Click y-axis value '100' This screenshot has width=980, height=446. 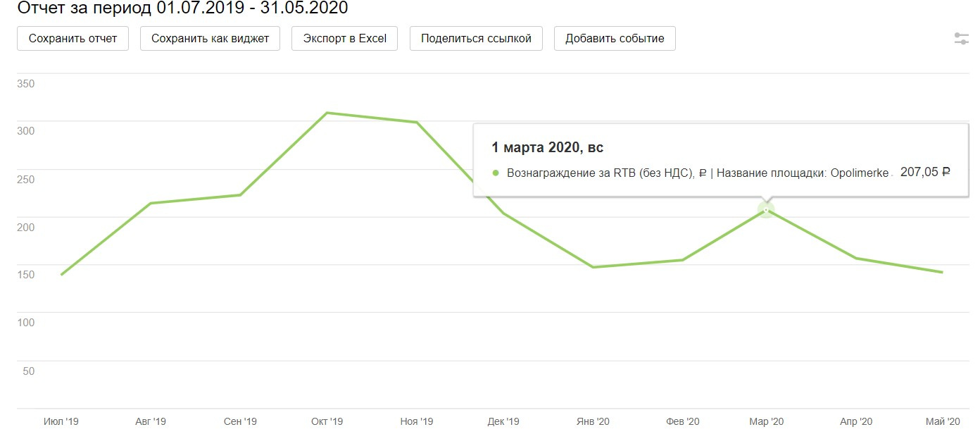pyautogui.click(x=25, y=323)
